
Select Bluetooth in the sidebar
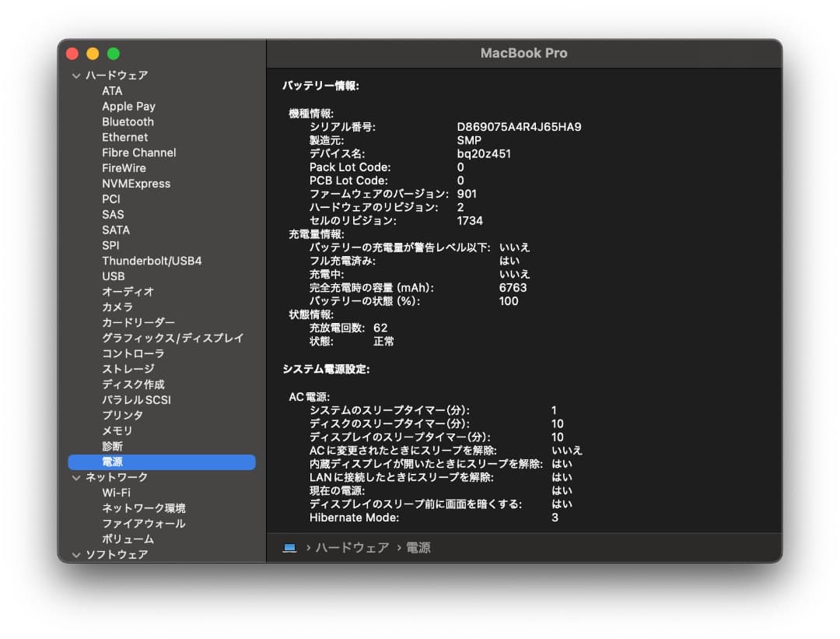pyautogui.click(x=128, y=121)
